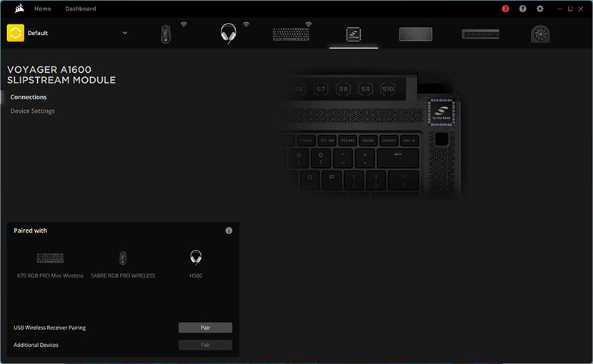Select the wireless mouse device in top bar
Viewport: 593px width, 364px height.
[166, 34]
